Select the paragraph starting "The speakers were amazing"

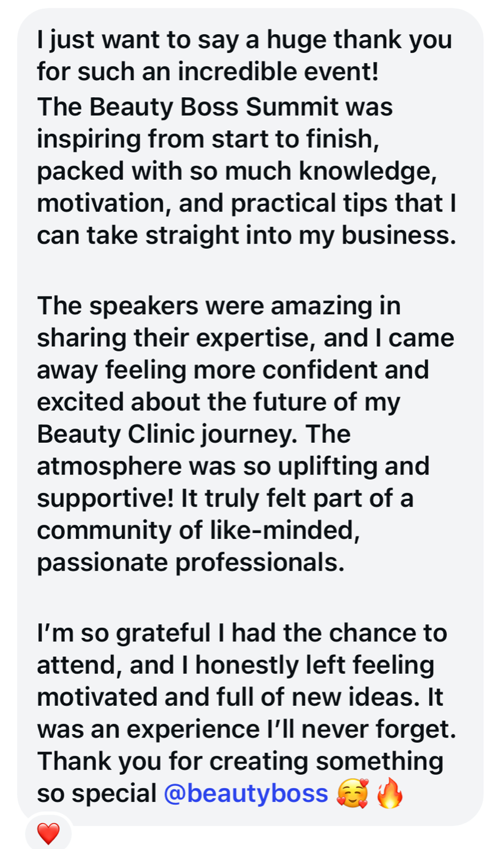pos(245,434)
